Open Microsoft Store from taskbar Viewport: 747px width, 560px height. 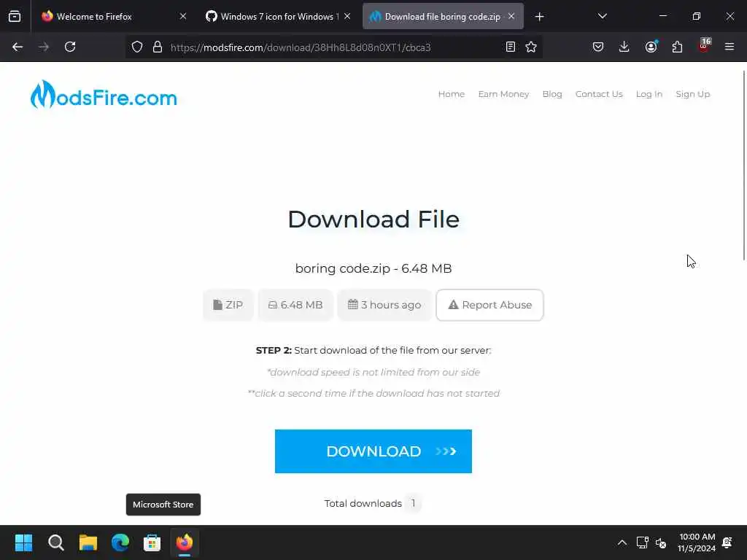(x=152, y=542)
